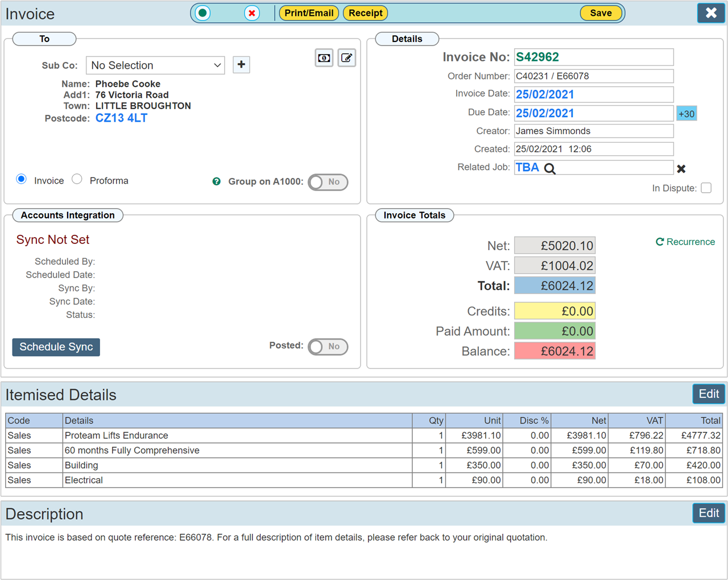This screenshot has height=580, width=728.
Task: Click the Print/Email button
Action: (309, 13)
